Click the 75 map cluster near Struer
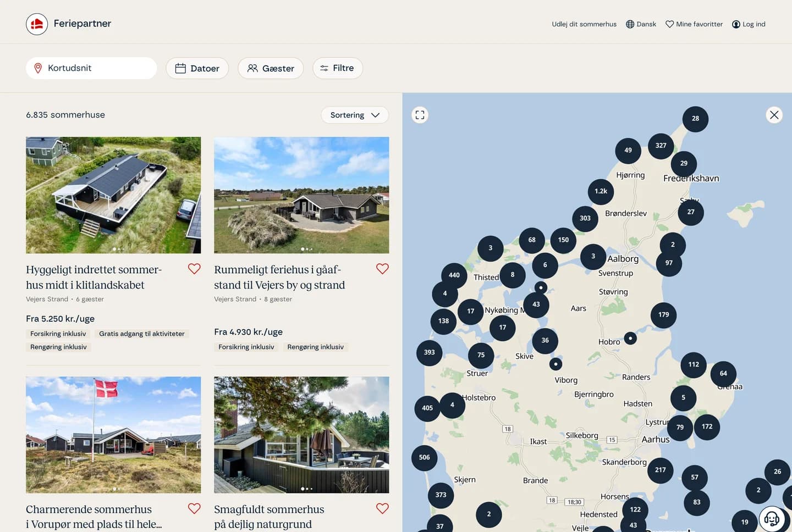This screenshot has height=532, width=792. click(x=481, y=356)
